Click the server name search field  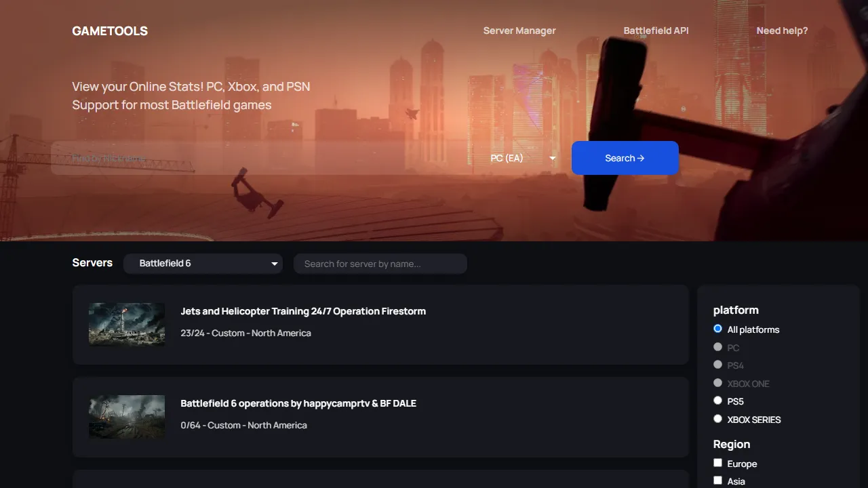tap(380, 264)
